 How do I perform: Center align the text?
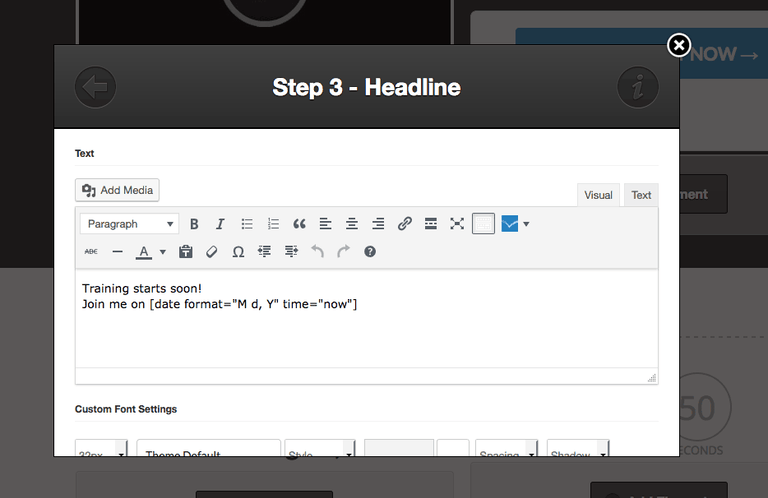click(352, 224)
